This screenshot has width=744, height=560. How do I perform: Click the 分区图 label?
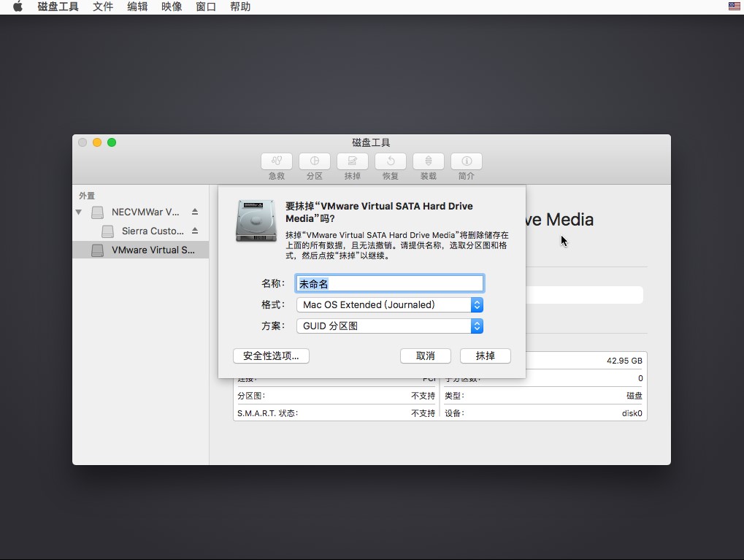pos(251,396)
